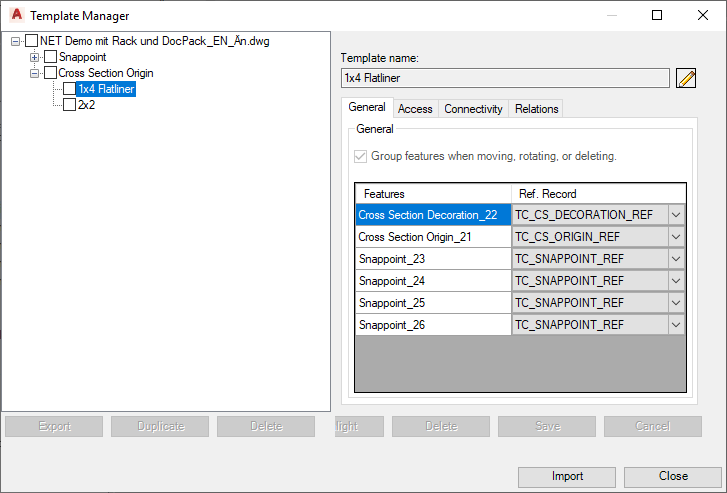Open TC_CS_ORIGIN_REF dropdown arrow
727x493 pixels.
(x=676, y=237)
